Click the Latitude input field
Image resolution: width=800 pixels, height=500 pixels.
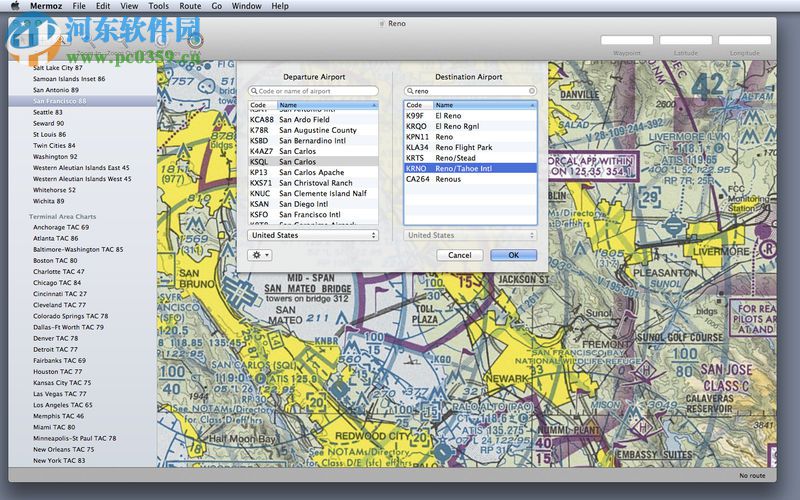[686, 41]
